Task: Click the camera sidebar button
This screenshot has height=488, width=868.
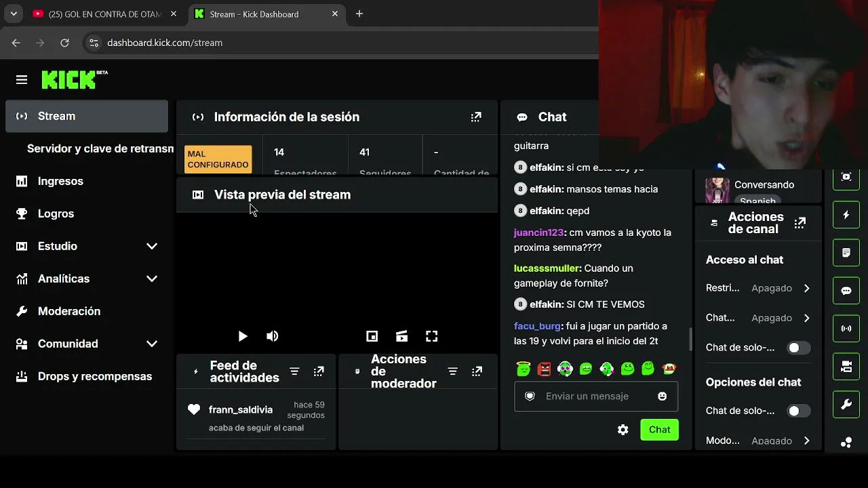Action: (846, 367)
